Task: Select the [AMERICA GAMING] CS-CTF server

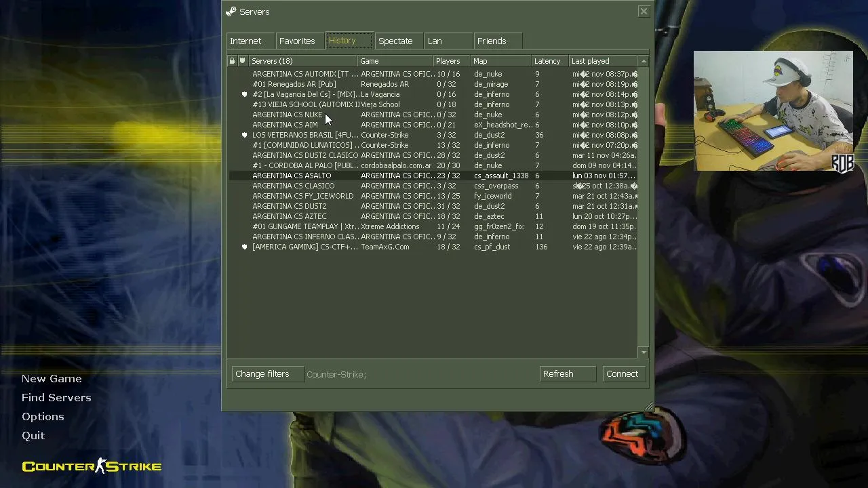Action: tap(433, 247)
